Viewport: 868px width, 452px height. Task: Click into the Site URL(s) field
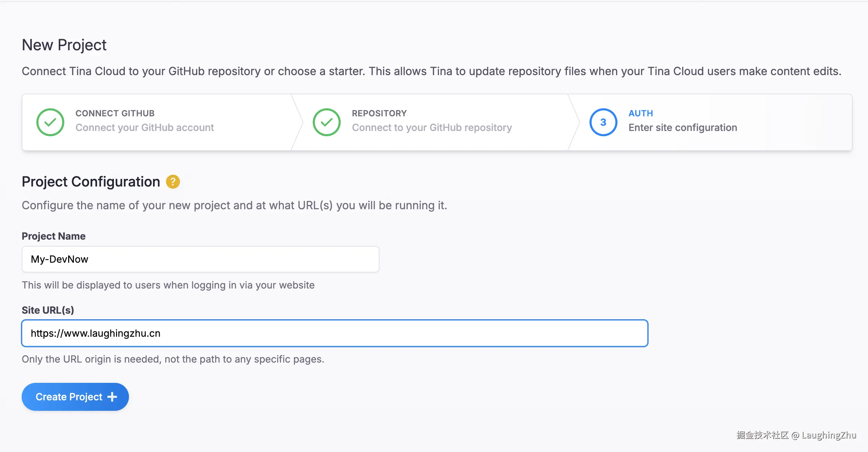(334, 333)
